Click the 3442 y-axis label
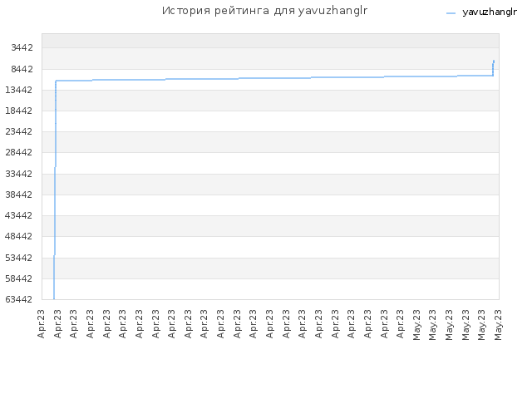The width and height of the screenshot is (532, 399). click(x=22, y=47)
